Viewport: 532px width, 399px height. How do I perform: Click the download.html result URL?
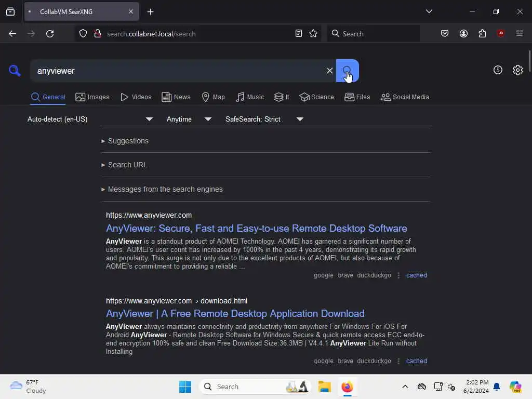point(177,301)
